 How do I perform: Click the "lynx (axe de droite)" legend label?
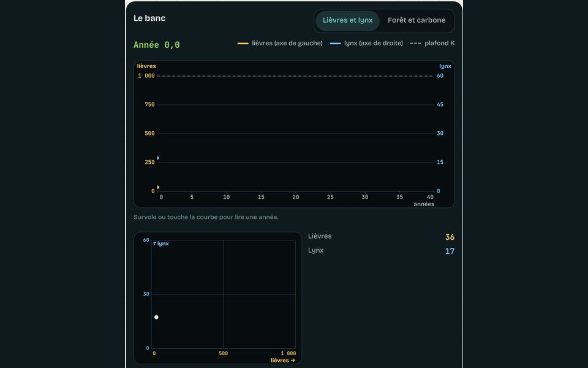(x=374, y=43)
